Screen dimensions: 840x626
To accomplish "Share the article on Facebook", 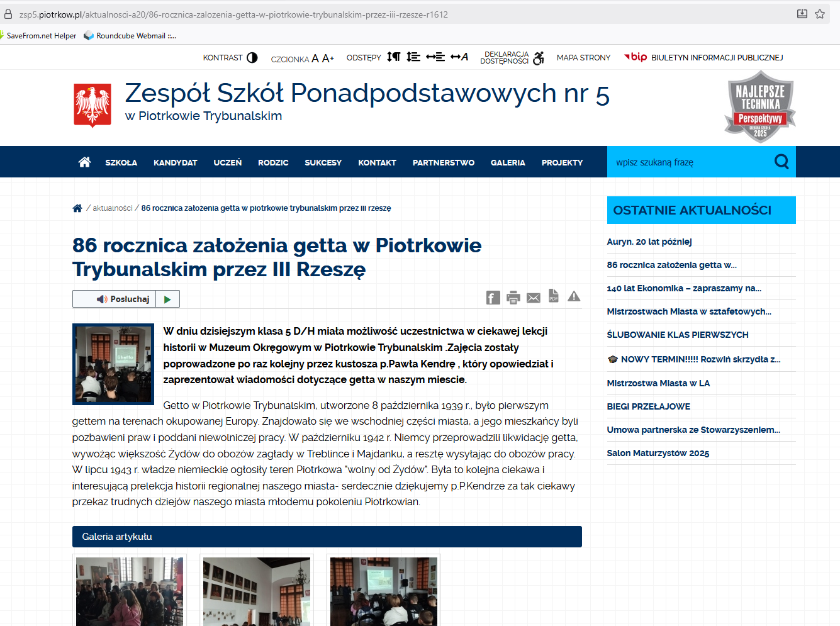I will (493, 298).
